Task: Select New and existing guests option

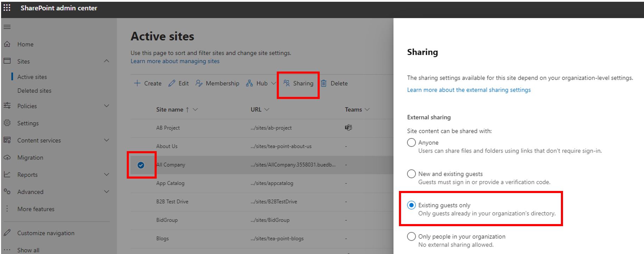Action: click(x=411, y=174)
